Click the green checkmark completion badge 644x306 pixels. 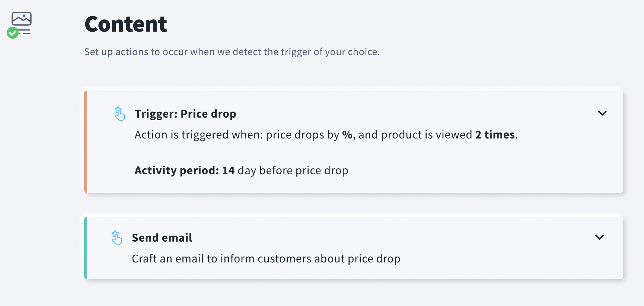point(13,33)
